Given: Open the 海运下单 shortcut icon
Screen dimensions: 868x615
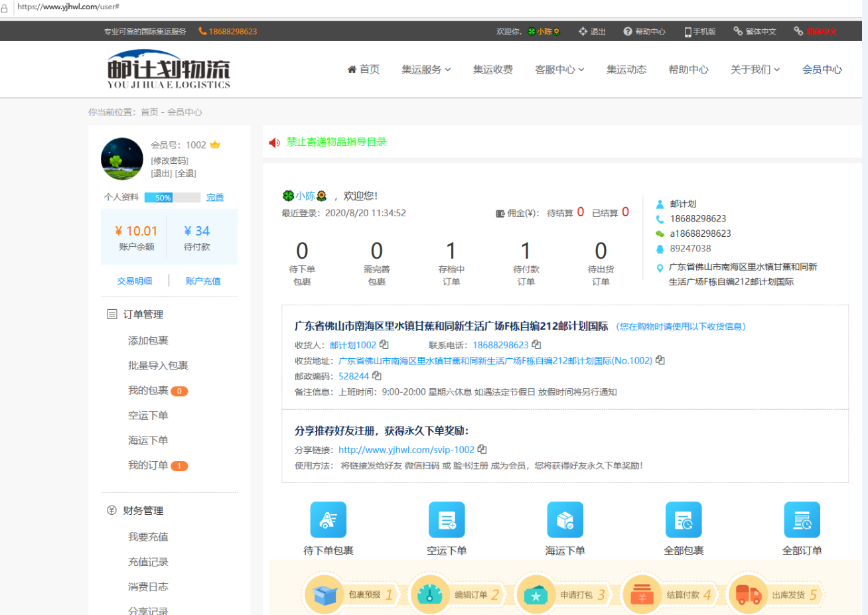Looking at the screenshot, I should point(565,519).
